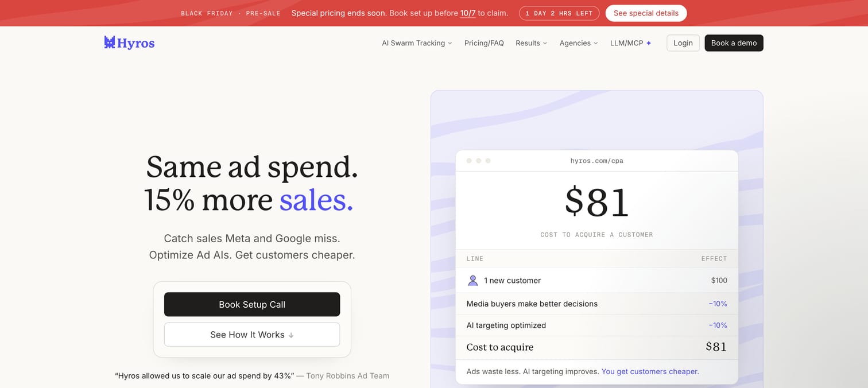The image size is (868, 388).
Task: Expand the Results menu chevron
Action: click(x=545, y=43)
